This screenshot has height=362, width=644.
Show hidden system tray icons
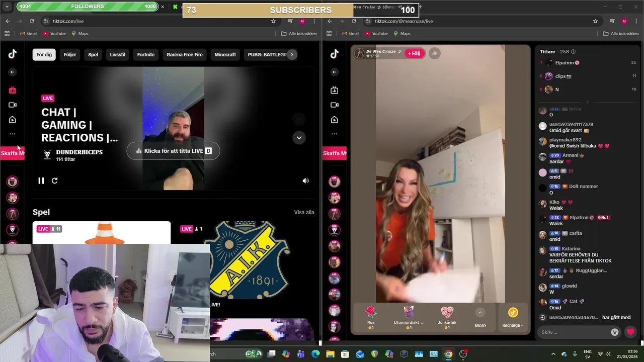pyautogui.click(x=553, y=354)
